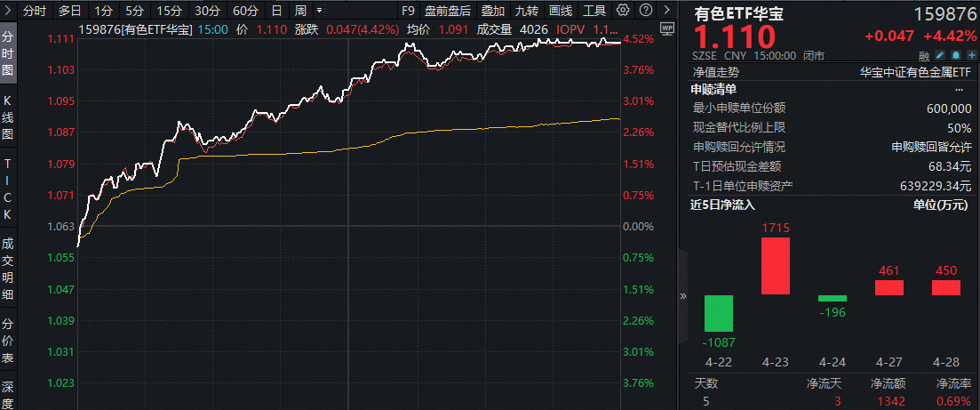Open the K线图 side tab
The image size is (980, 410).
tap(8, 117)
